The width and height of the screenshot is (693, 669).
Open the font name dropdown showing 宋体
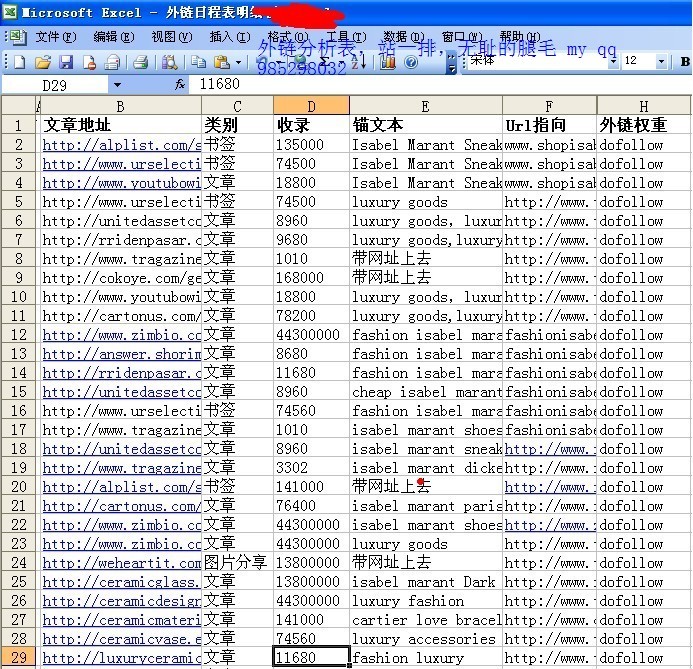point(611,62)
